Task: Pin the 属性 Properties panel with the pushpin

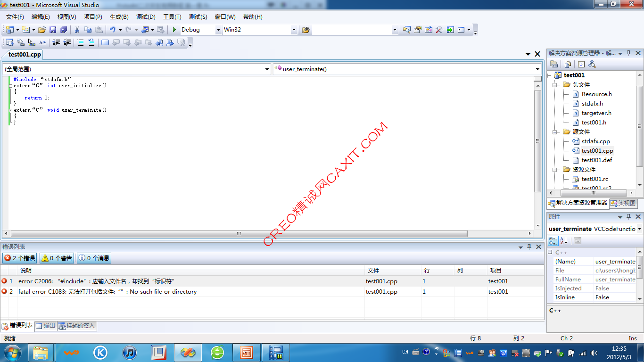Action: pyautogui.click(x=628, y=217)
